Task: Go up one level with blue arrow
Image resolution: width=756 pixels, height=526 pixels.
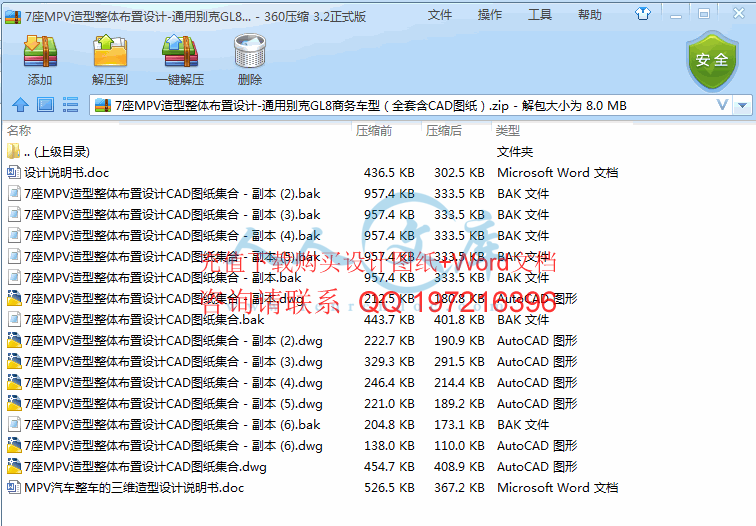Action: (20, 105)
